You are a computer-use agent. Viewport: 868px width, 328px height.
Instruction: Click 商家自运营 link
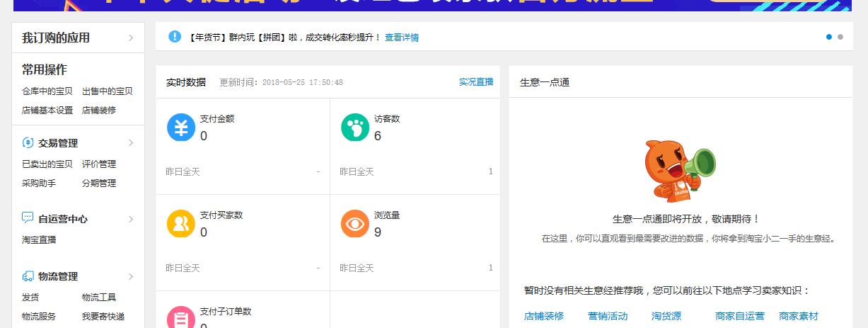740,317
